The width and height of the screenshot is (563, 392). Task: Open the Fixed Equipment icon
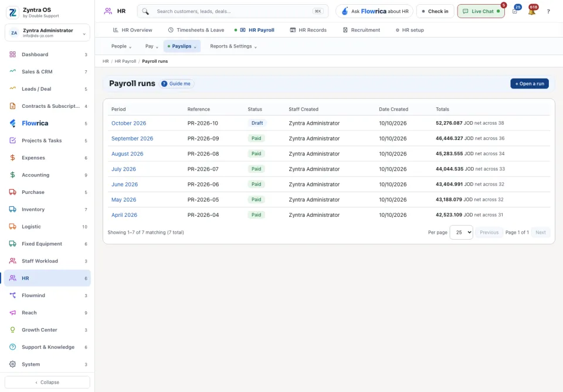(12, 244)
